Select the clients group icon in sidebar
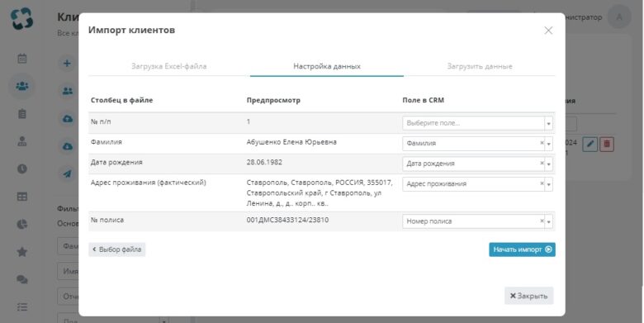Viewport: 644px width, 323px height. (22, 86)
